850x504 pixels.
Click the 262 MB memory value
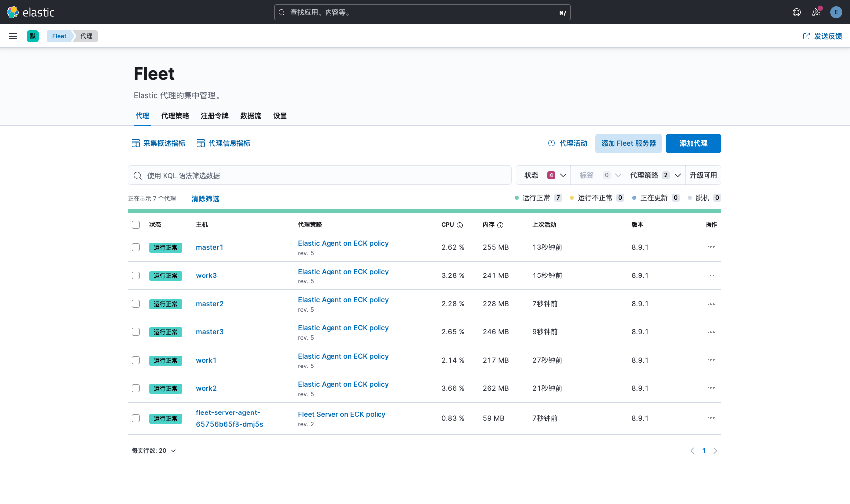click(496, 388)
